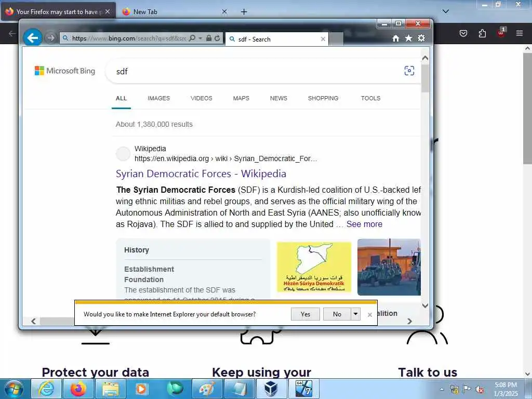Click Firefox icon in the taskbar
The width and height of the screenshot is (532, 399).
[x=78, y=389]
